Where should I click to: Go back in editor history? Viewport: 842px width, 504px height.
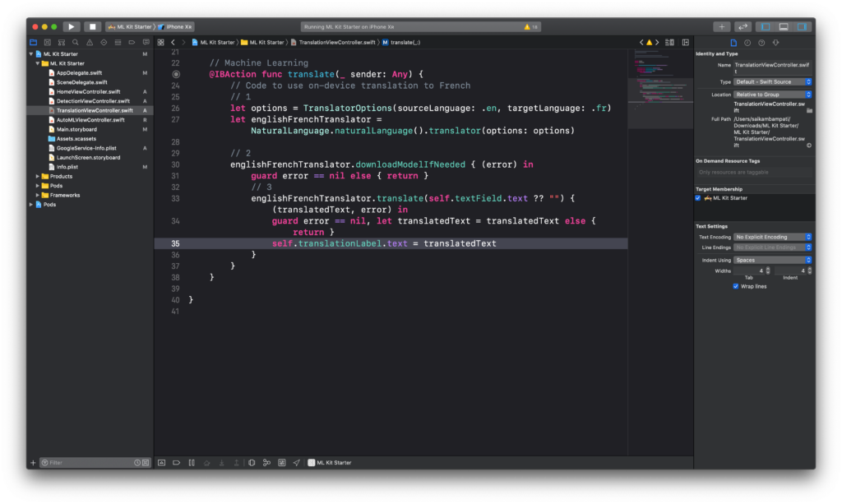tap(173, 43)
